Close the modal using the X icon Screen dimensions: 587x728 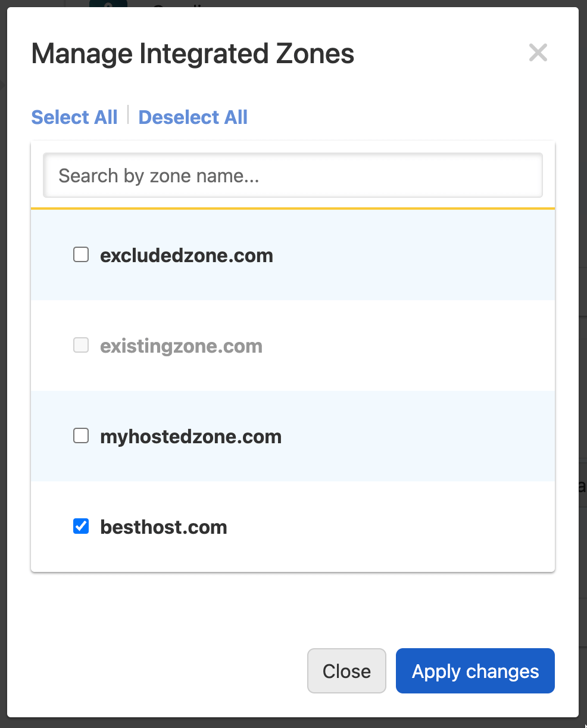[x=538, y=52]
